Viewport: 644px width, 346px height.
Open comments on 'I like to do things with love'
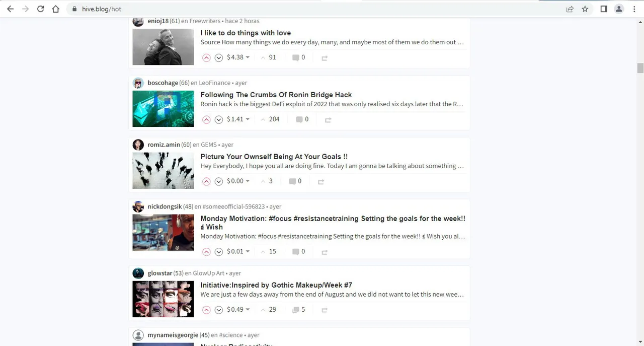click(x=299, y=57)
